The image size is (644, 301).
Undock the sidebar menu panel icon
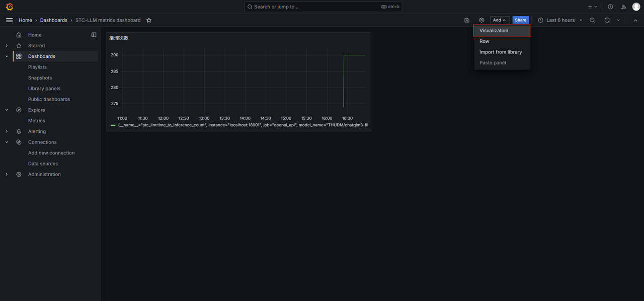(x=94, y=35)
